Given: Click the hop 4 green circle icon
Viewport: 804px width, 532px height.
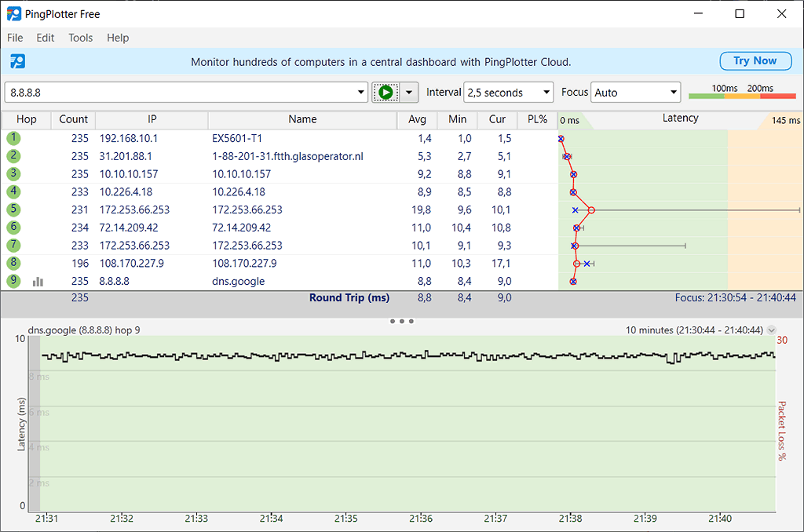Looking at the screenshot, I should (13, 191).
